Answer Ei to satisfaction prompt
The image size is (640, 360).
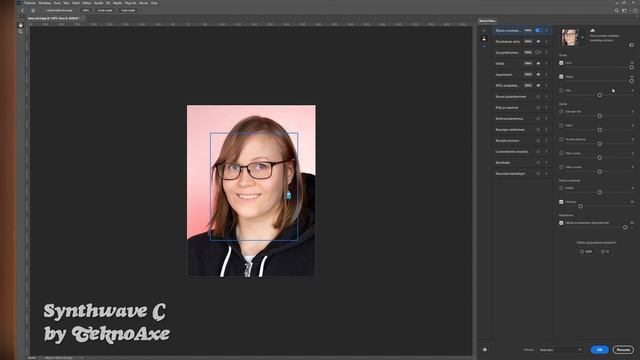[x=605, y=252]
